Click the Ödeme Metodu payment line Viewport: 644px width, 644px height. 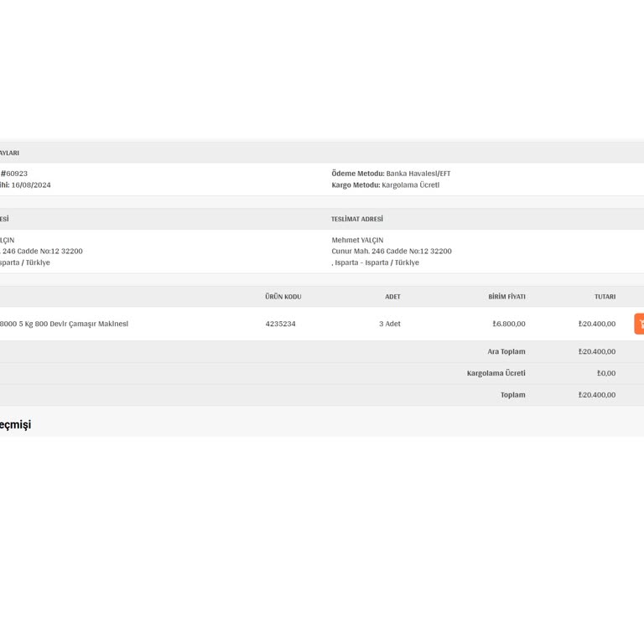coord(391,174)
